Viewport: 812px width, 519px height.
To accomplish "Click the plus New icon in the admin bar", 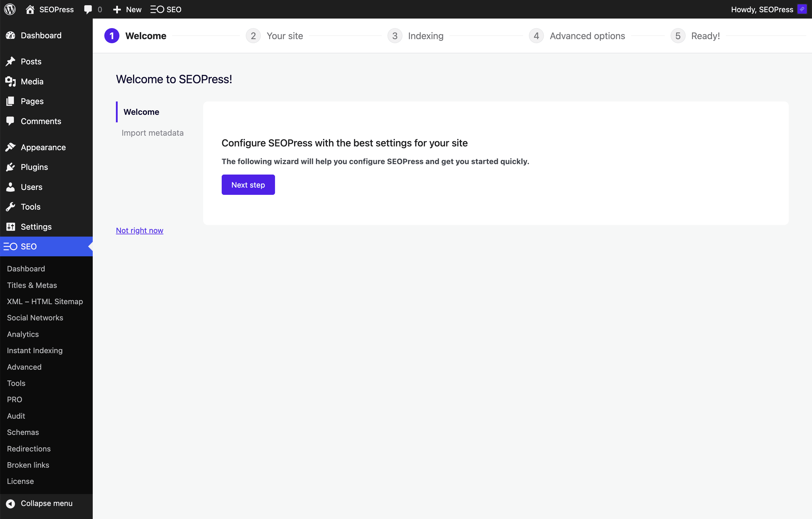I will tap(117, 9).
